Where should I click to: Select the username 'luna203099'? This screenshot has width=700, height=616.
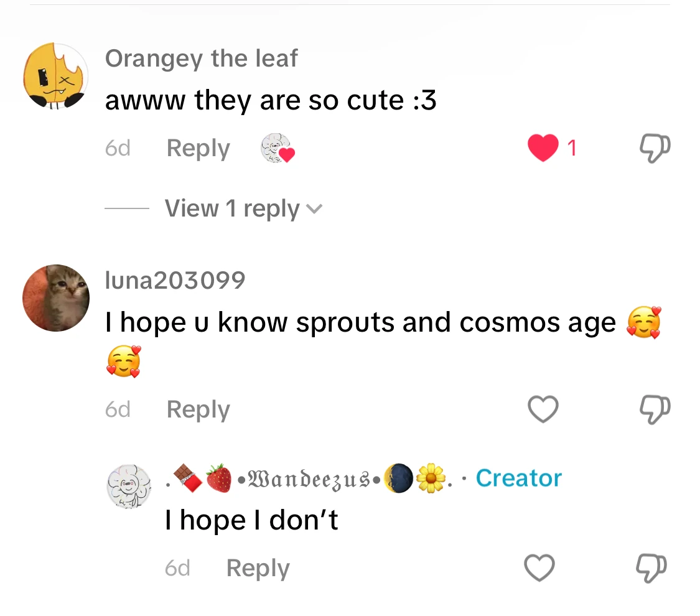(175, 280)
